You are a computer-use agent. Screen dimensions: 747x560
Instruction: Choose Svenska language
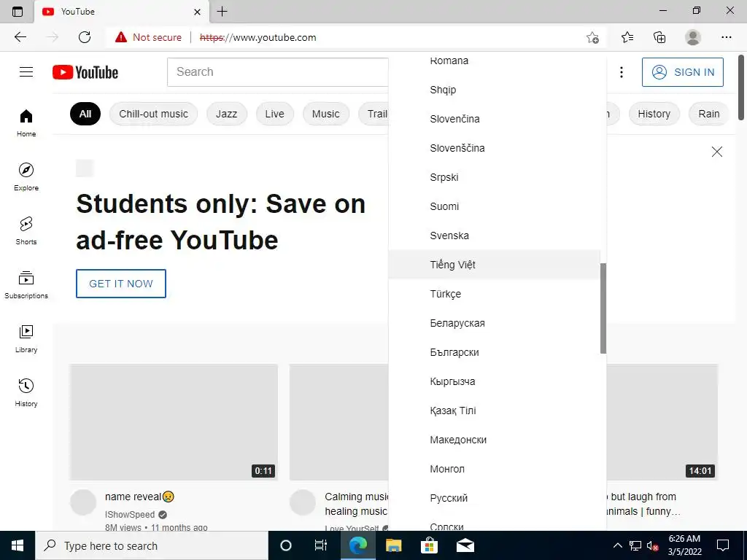click(x=494, y=236)
